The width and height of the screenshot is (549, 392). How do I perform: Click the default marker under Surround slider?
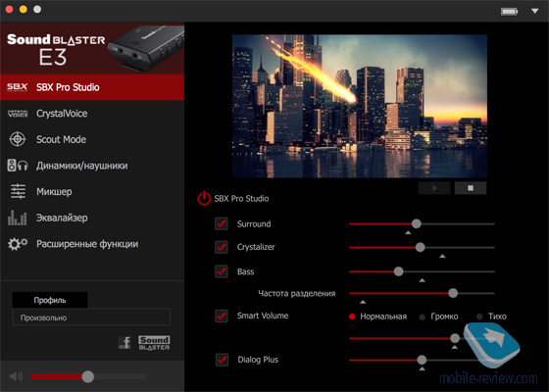click(408, 232)
